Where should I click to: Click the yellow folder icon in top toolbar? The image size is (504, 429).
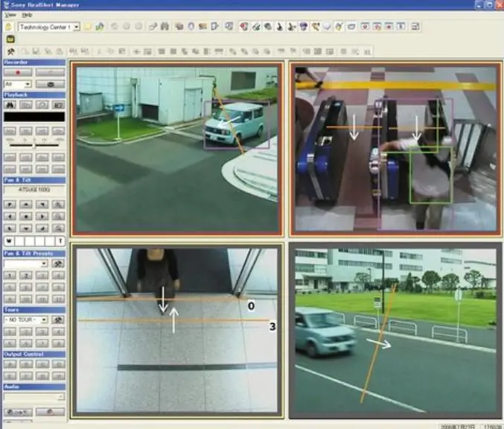tap(87, 27)
